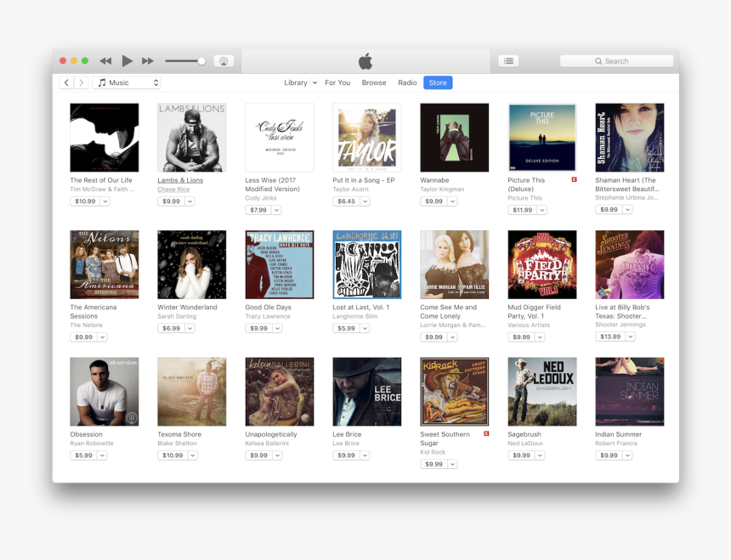Switch to the Radio tab
This screenshot has width=731, height=560.
coord(407,82)
